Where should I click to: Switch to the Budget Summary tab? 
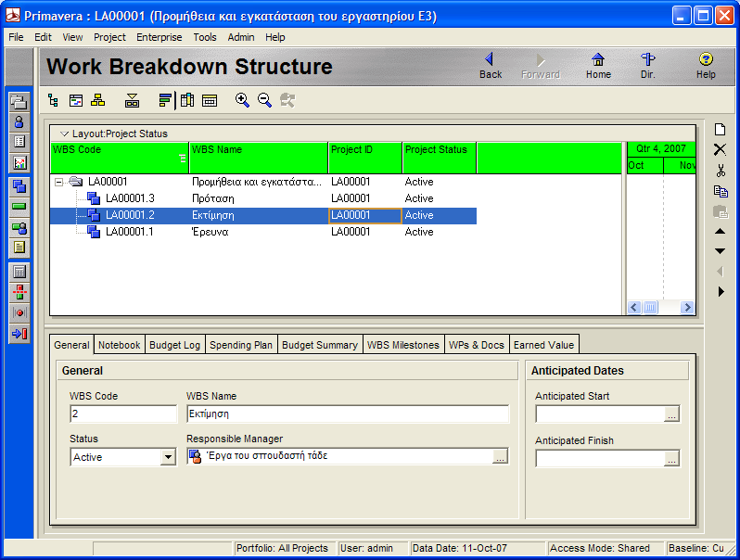[320, 345]
